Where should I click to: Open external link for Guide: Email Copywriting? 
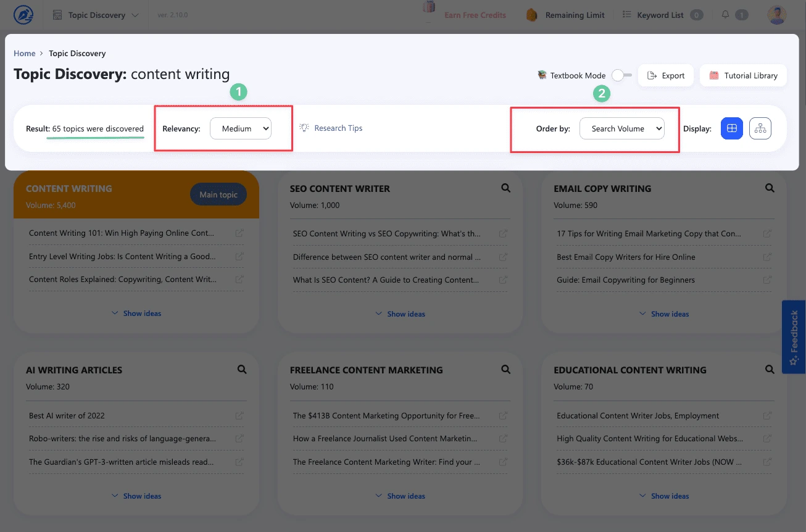[x=767, y=280]
